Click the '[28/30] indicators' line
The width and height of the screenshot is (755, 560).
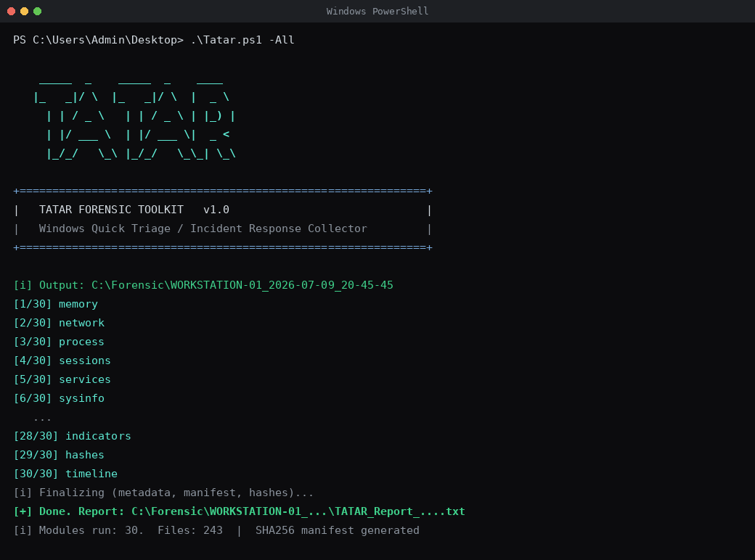(72, 436)
